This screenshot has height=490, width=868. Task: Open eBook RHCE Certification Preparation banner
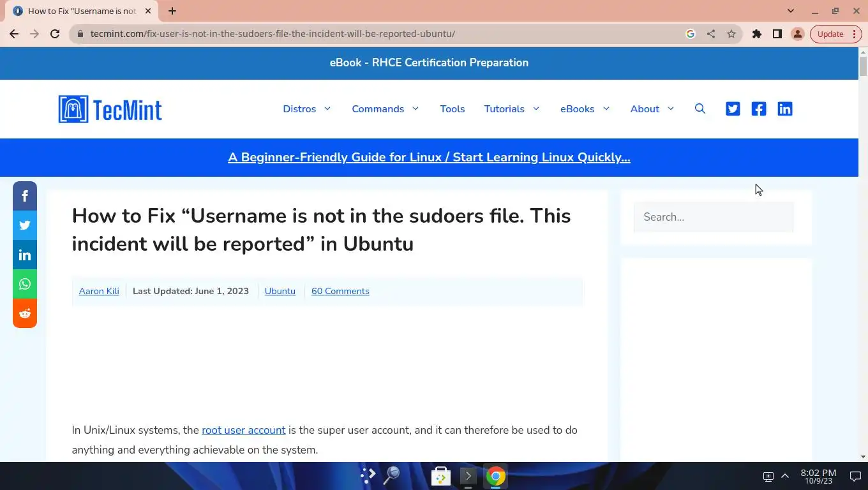pyautogui.click(x=429, y=63)
